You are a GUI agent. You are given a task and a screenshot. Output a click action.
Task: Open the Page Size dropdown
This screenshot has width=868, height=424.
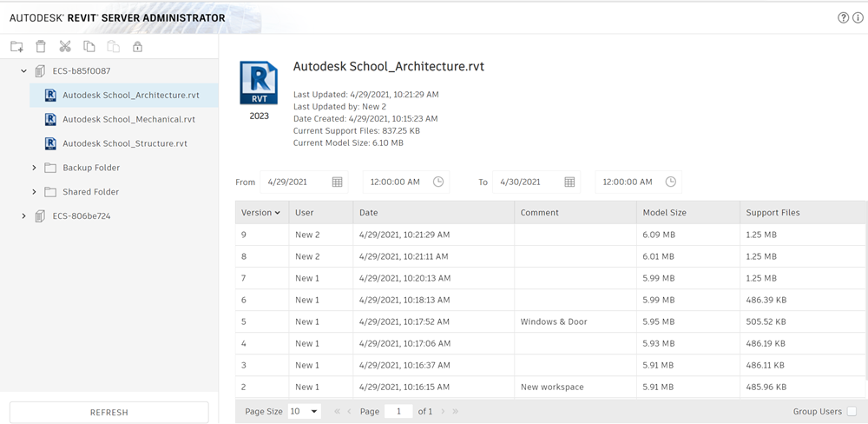pyautogui.click(x=305, y=411)
